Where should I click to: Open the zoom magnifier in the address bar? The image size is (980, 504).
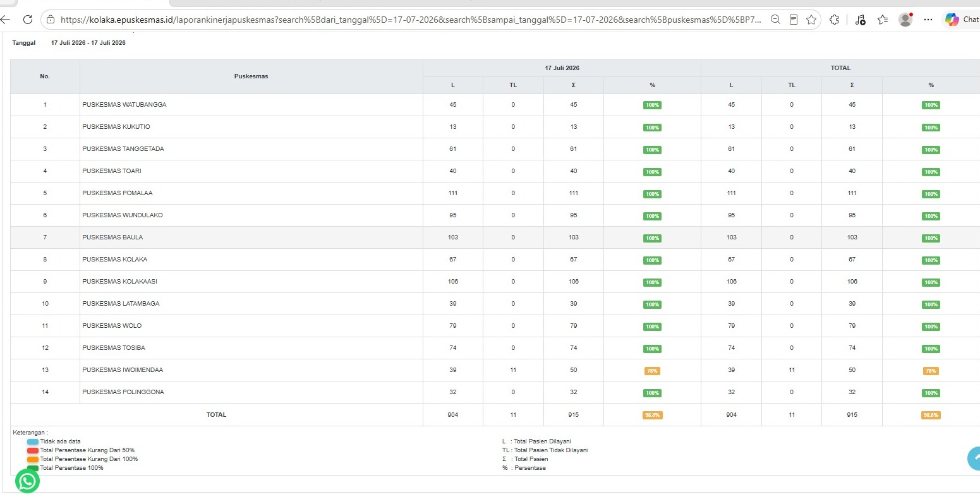pyautogui.click(x=775, y=20)
